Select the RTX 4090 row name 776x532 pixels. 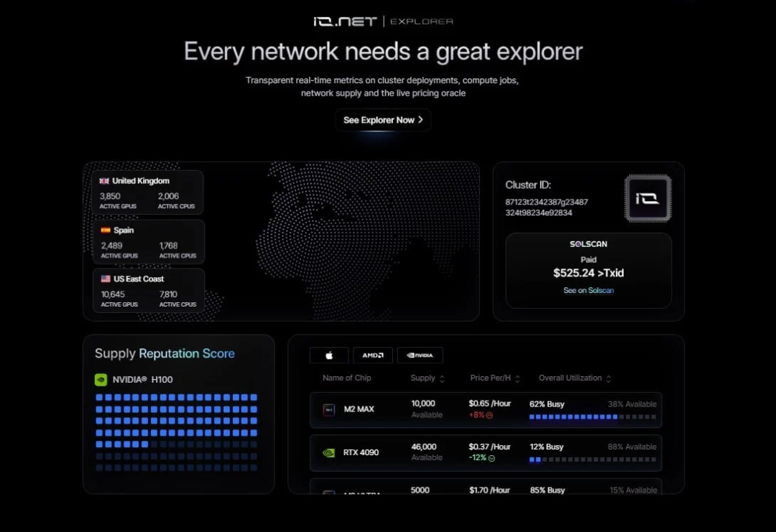tap(361, 452)
